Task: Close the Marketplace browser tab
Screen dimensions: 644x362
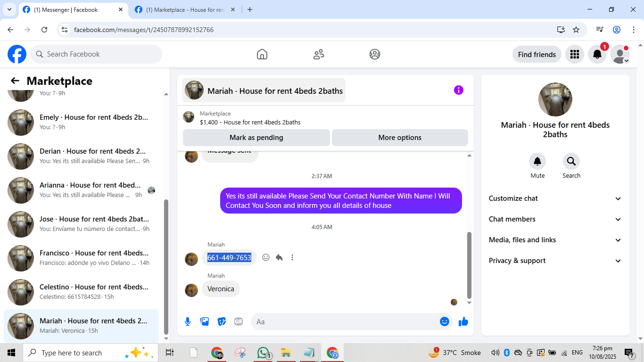Action: [233, 9]
